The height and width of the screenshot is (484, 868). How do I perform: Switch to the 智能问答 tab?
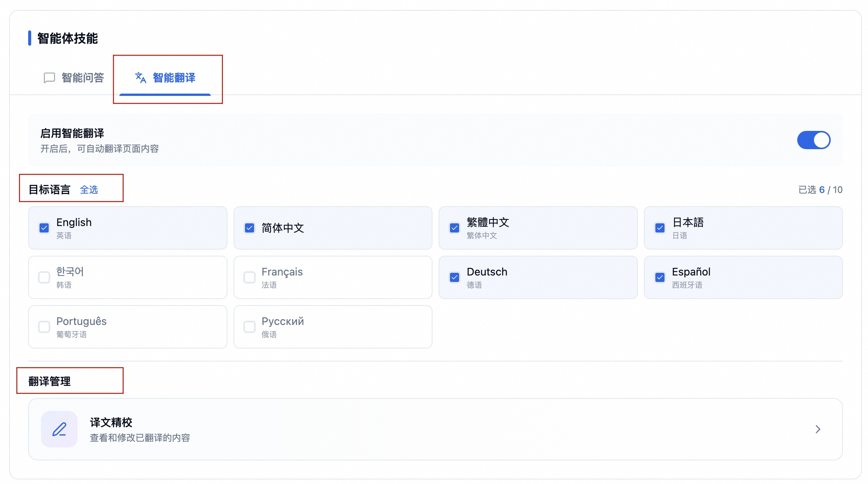click(83, 78)
